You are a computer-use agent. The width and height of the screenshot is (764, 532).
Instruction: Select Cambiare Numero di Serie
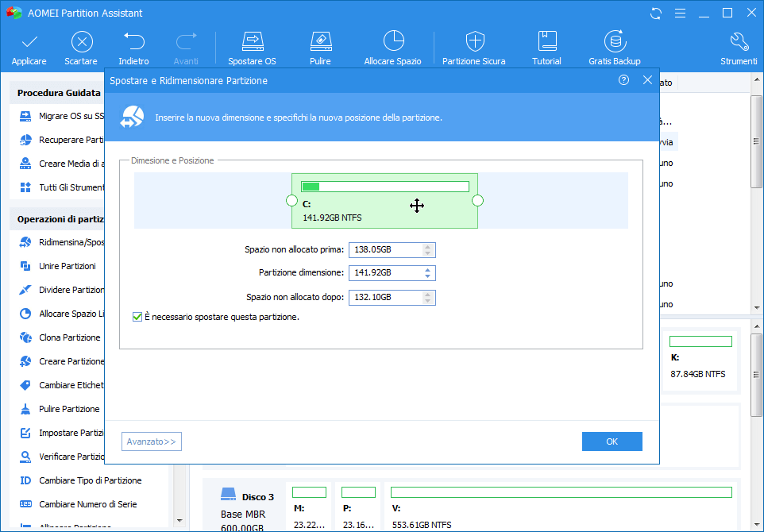[78, 505]
